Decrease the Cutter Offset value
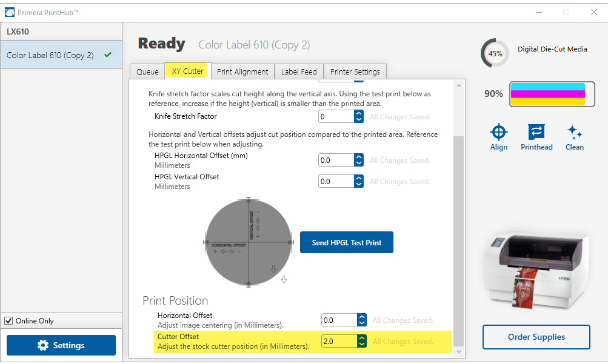The width and height of the screenshot is (608, 364). click(x=362, y=345)
